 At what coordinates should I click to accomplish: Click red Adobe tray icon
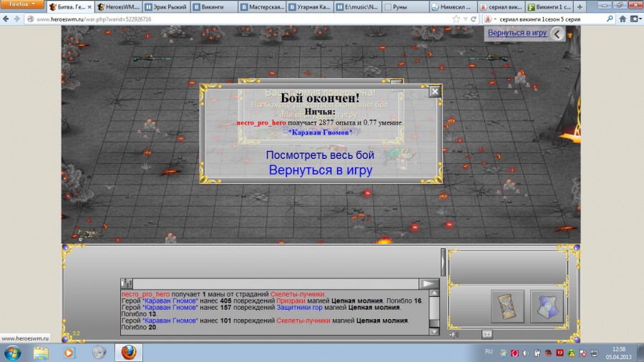560,353
